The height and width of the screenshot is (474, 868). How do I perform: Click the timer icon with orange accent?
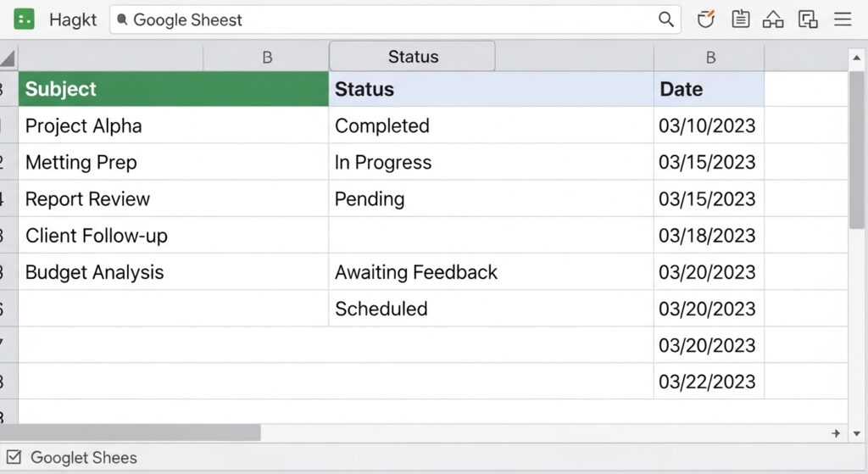click(x=705, y=20)
